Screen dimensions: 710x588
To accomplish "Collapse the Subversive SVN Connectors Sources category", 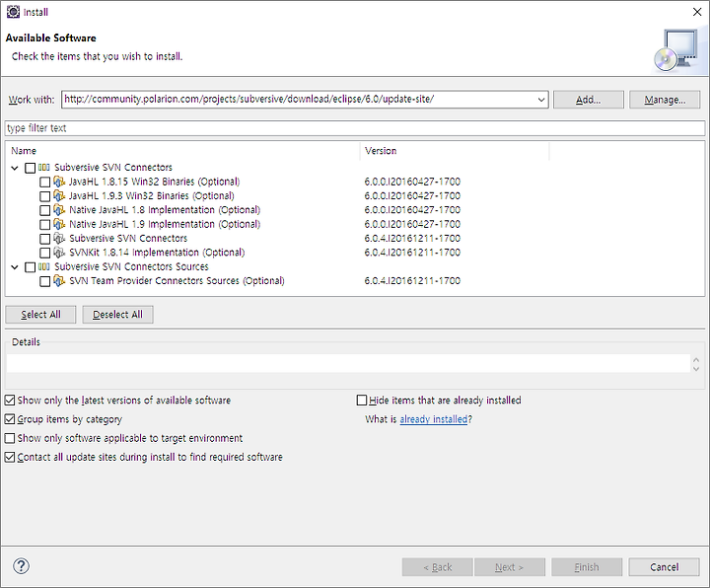I will pyautogui.click(x=15, y=267).
